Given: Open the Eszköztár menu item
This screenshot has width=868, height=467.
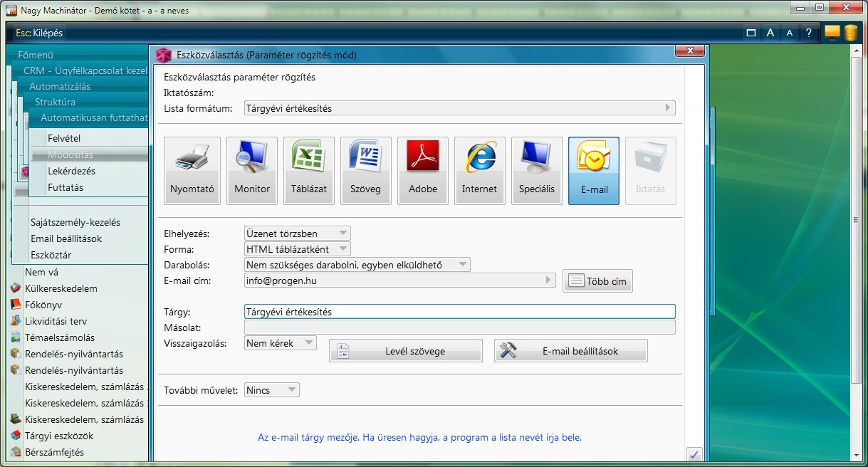Looking at the screenshot, I should pyautogui.click(x=51, y=255).
